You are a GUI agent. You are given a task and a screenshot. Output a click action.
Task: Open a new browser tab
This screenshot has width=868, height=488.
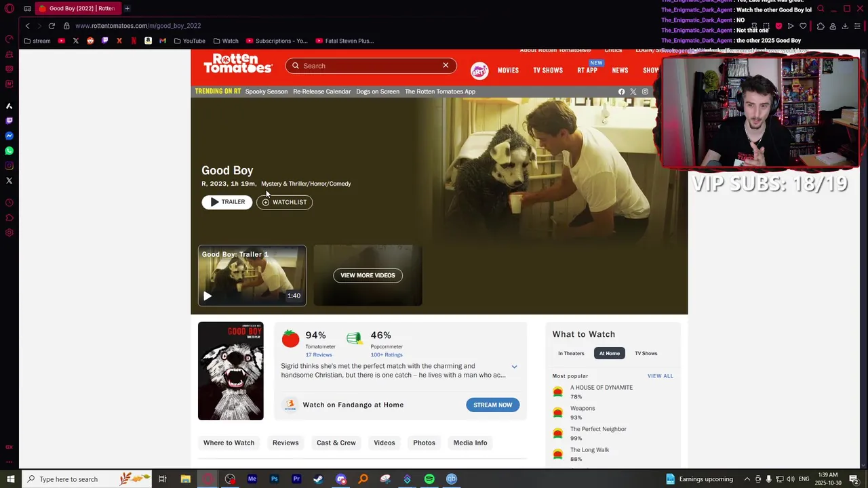pyautogui.click(x=127, y=8)
